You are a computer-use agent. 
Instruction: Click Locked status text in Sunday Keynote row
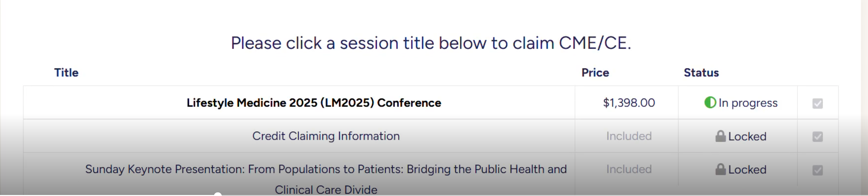click(747, 169)
